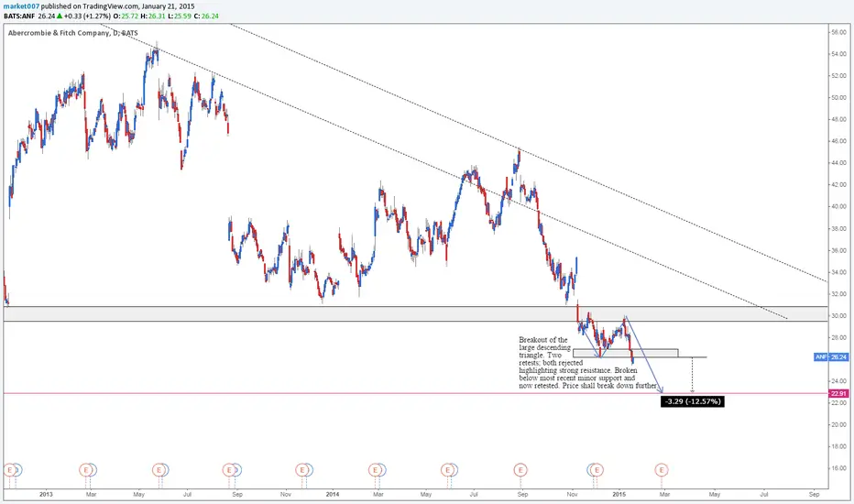
Task: Click blue dividend circle beside Sep 2013 earnings marker
Action: coord(236,470)
